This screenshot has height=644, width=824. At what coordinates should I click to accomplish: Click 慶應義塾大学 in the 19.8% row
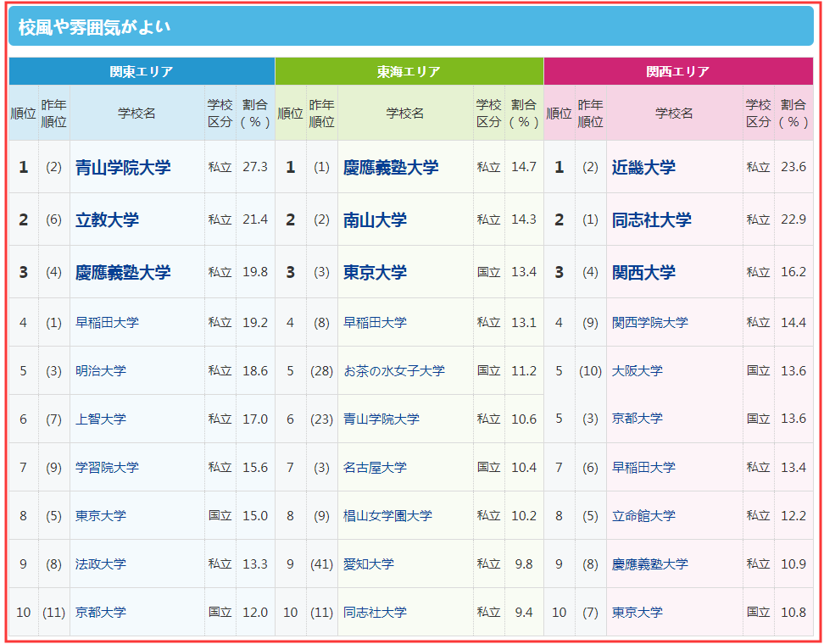point(123,272)
